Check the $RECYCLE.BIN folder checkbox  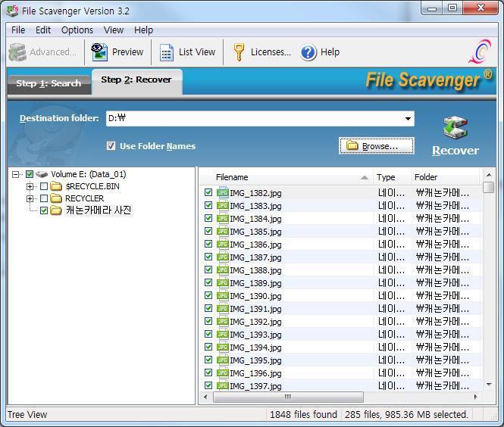point(44,186)
